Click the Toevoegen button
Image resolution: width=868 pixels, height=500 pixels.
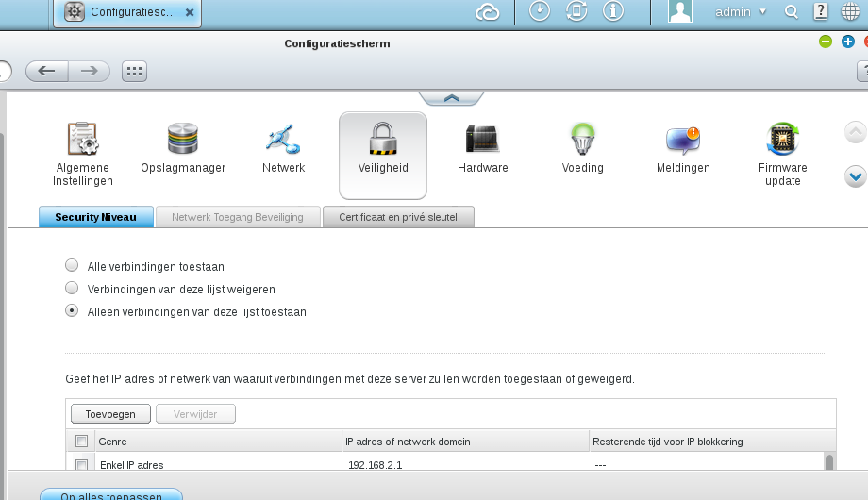click(x=110, y=414)
